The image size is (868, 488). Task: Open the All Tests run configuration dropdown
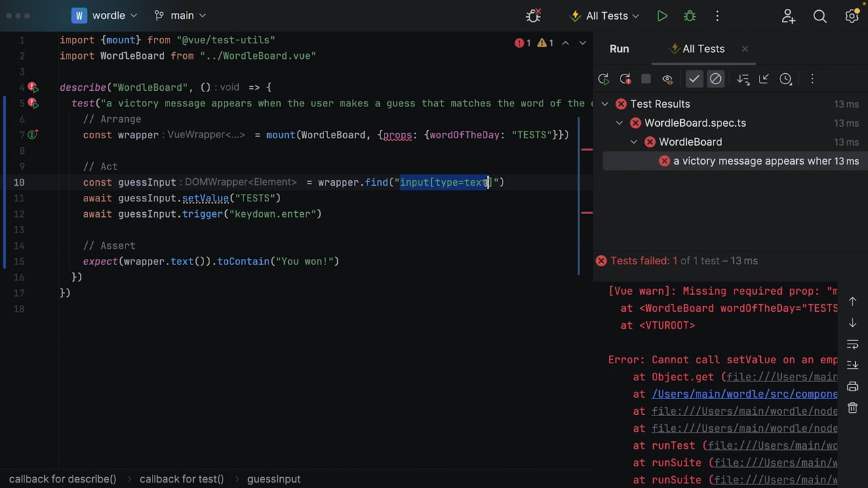pyautogui.click(x=605, y=16)
